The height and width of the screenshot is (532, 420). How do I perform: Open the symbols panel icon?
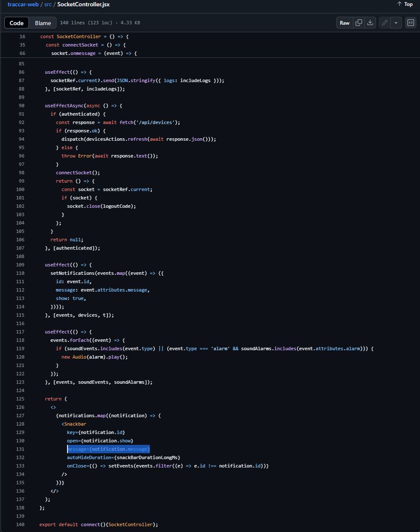point(410,23)
